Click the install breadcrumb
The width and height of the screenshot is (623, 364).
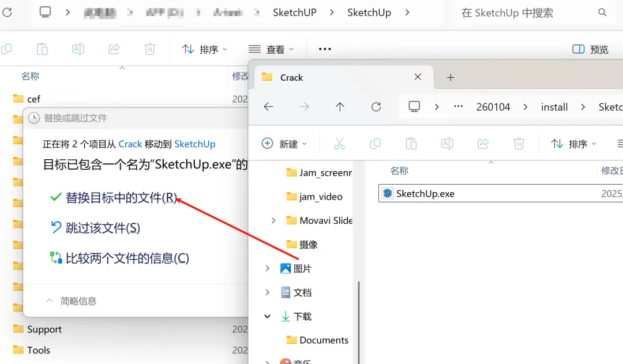554,107
